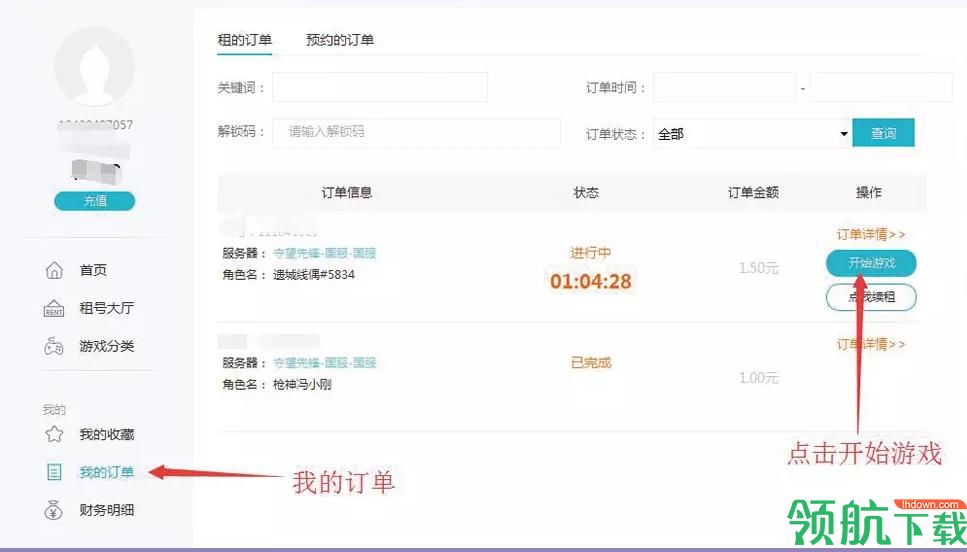Click the 订单时间 start date field
This screenshot has height=552, width=967.
[724, 87]
